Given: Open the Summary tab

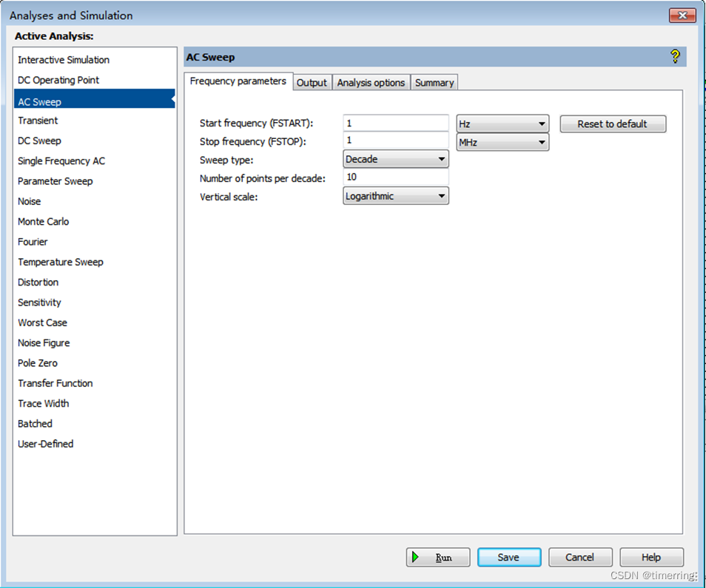Looking at the screenshot, I should coord(434,83).
